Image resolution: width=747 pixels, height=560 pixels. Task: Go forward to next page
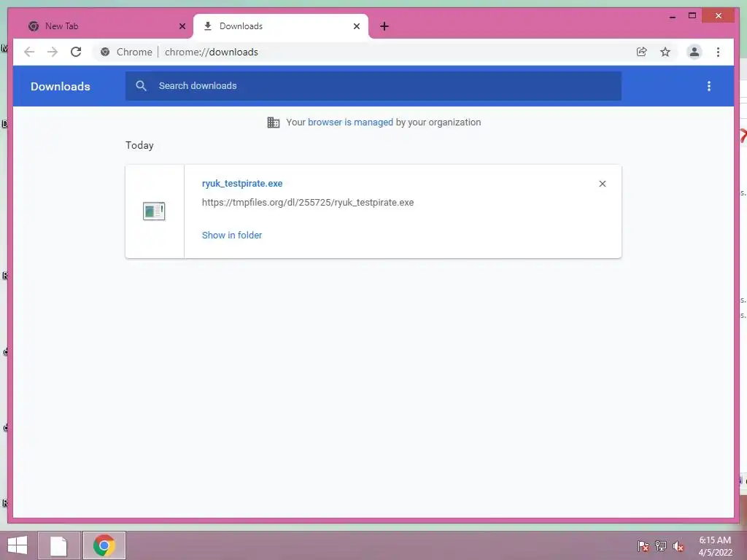coord(53,52)
